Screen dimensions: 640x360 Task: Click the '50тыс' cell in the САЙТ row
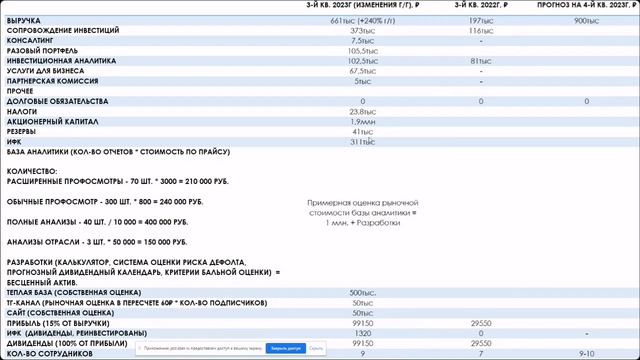pos(362,313)
